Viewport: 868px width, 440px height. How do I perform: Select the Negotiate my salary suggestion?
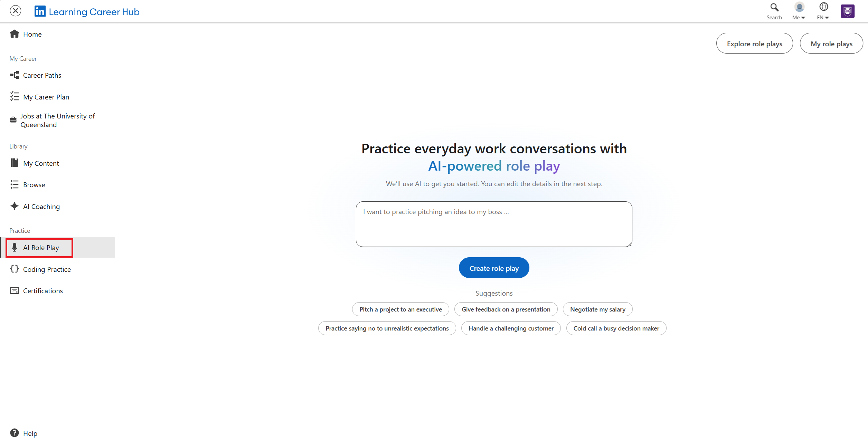coord(597,309)
